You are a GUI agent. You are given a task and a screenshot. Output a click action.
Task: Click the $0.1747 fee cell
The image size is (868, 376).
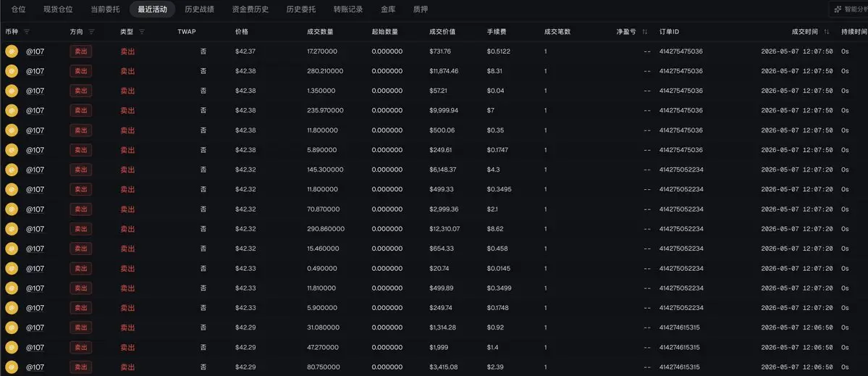(x=498, y=150)
